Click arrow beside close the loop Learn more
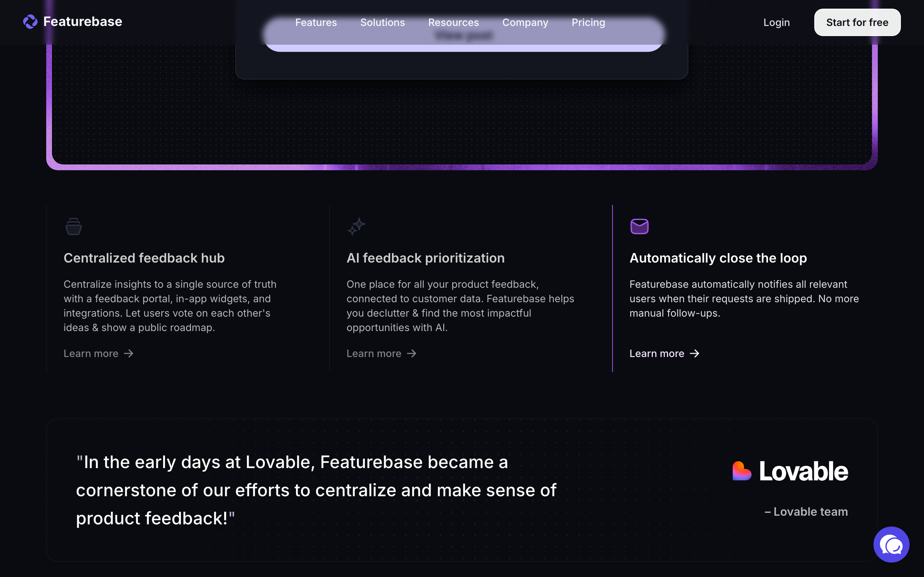Viewport: 924px width, 577px height. tap(694, 354)
